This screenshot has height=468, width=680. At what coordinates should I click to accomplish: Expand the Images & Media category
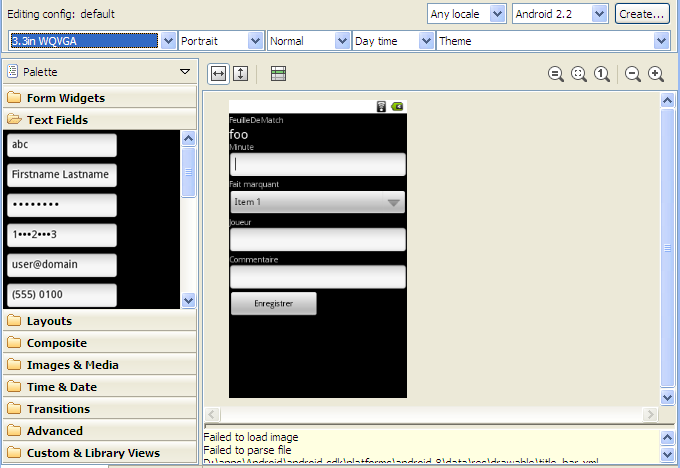[x=100, y=365]
